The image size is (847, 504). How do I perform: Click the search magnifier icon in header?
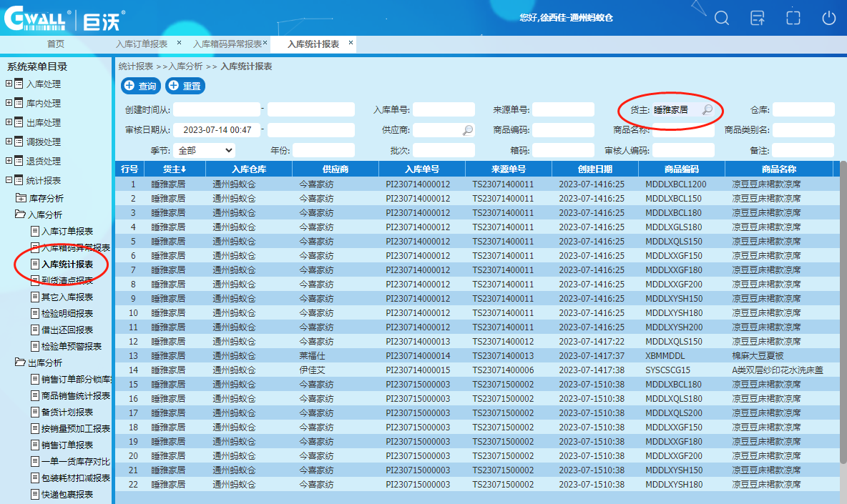(722, 19)
